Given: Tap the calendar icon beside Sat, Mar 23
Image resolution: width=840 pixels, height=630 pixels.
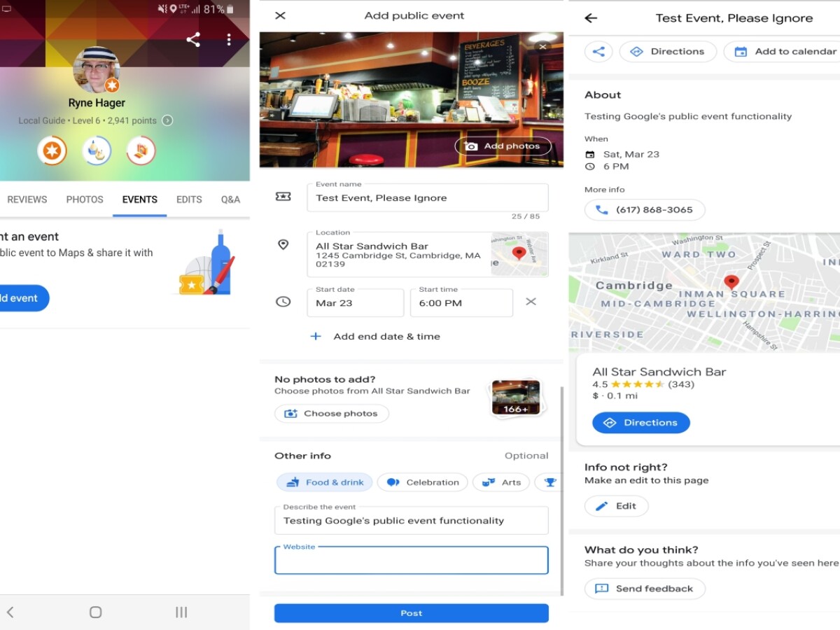Looking at the screenshot, I should [x=590, y=154].
